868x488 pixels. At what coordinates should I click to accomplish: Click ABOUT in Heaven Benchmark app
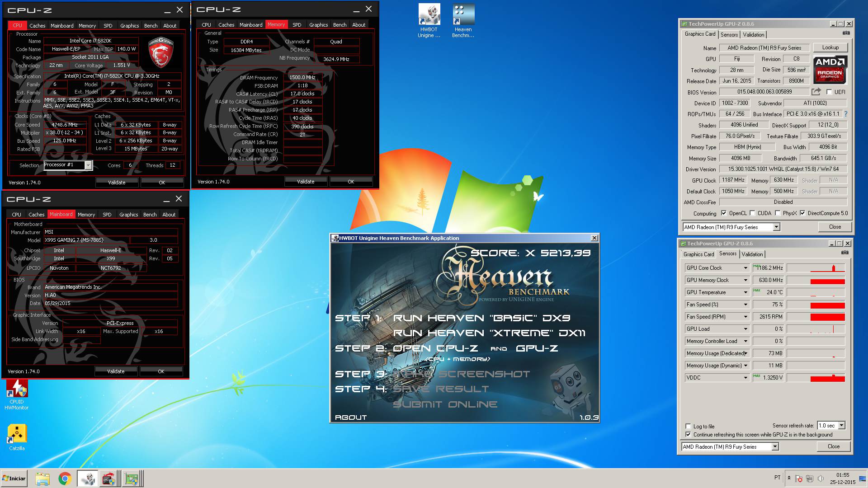tap(351, 418)
